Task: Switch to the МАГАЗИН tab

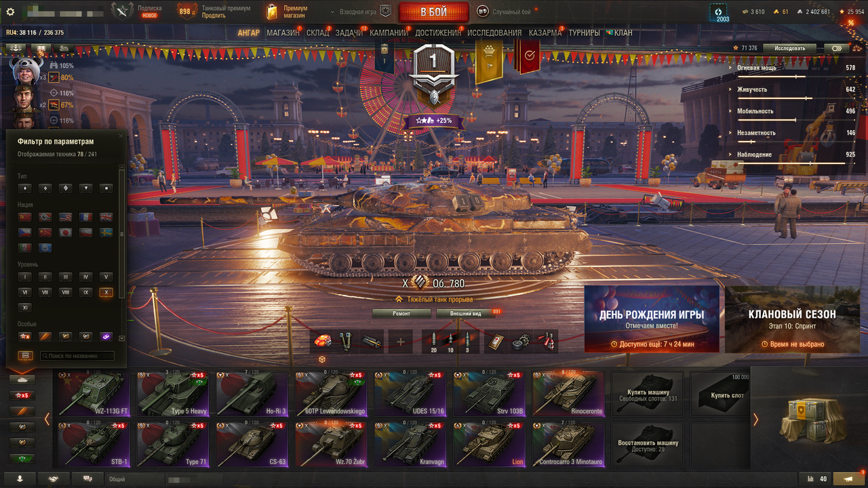Action: pyautogui.click(x=283, y=33)
